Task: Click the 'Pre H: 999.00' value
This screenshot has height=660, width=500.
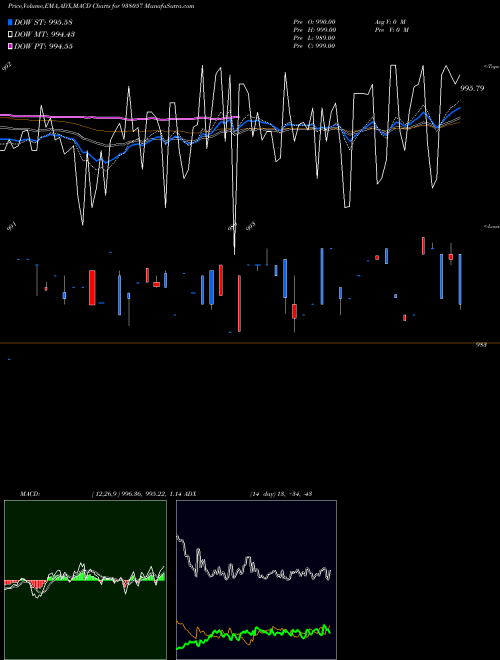Action: tap(314, 30)
